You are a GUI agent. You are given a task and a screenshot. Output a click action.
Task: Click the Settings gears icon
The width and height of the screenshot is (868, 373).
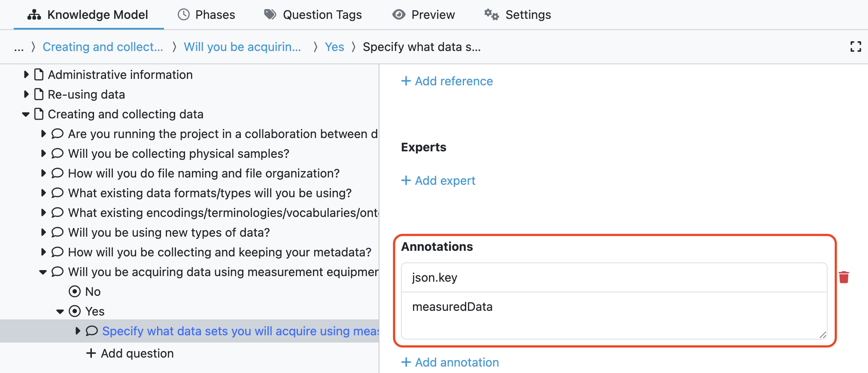492,15
